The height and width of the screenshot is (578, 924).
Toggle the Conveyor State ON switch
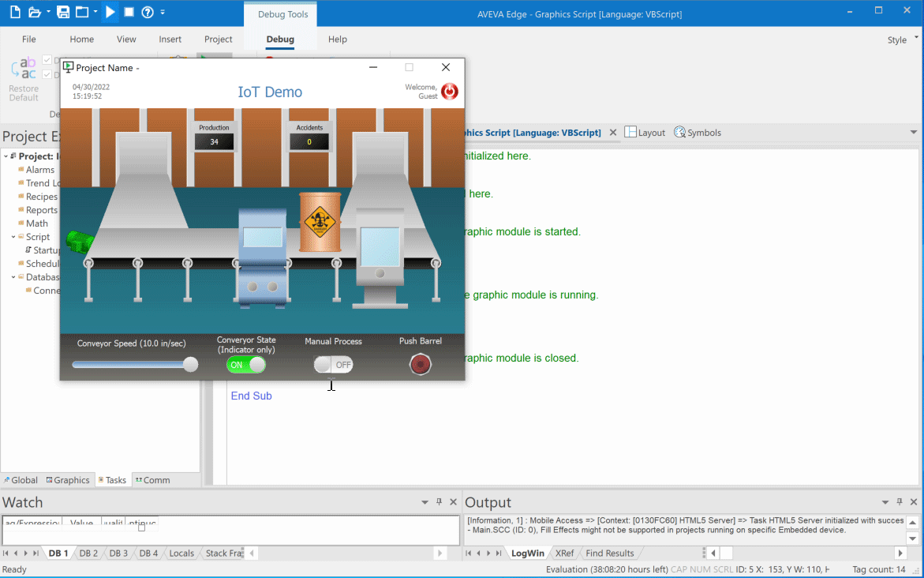coord(245,365)
